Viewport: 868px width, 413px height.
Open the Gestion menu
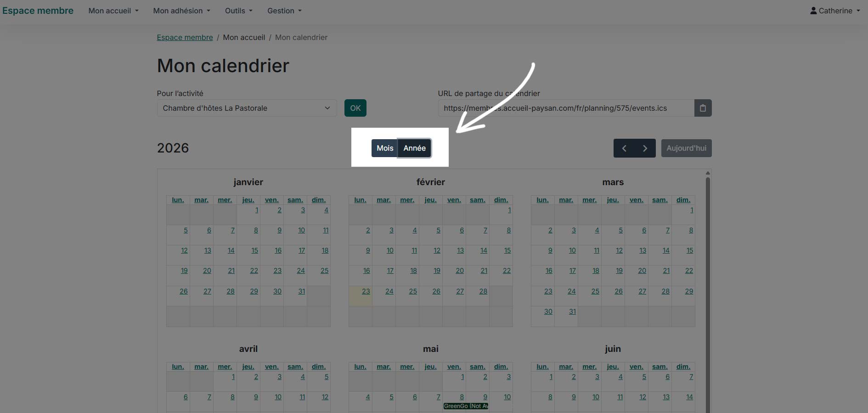point(284,11)
